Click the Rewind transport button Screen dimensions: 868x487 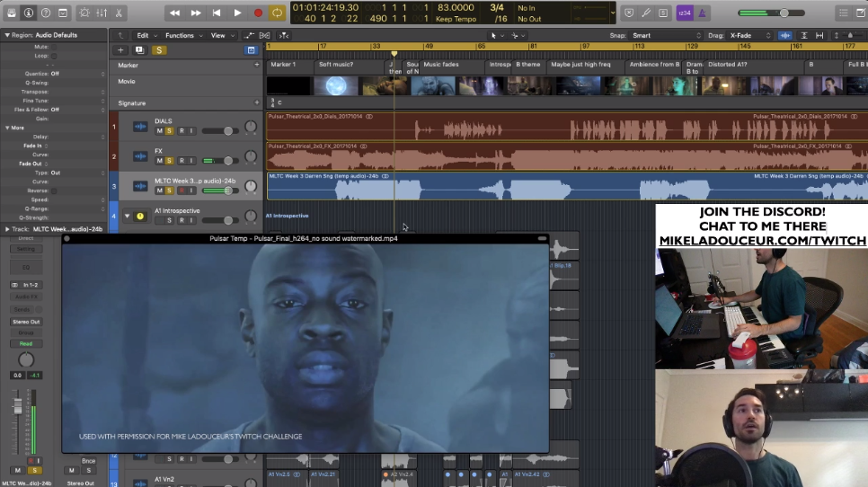point(174,13)
